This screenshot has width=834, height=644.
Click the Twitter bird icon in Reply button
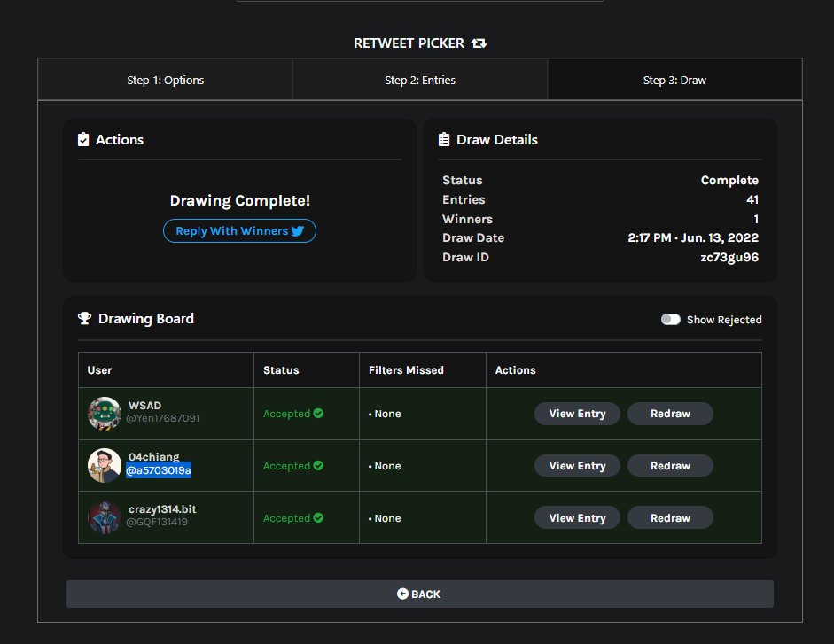(x=297, y=231)
